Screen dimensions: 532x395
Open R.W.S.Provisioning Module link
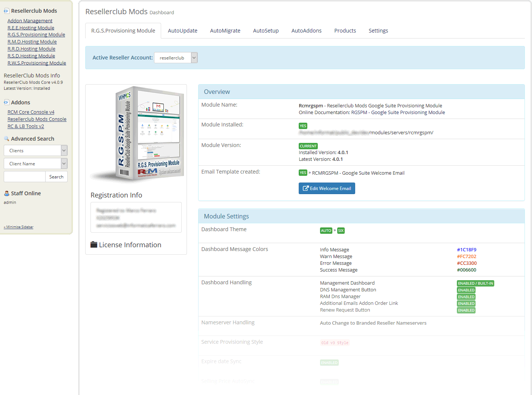37,63
